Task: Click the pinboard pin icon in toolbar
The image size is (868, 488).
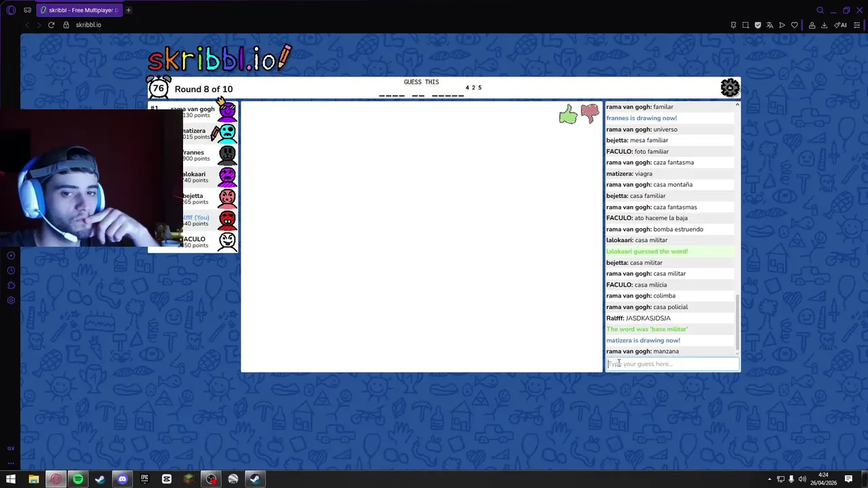Action: 733,25
